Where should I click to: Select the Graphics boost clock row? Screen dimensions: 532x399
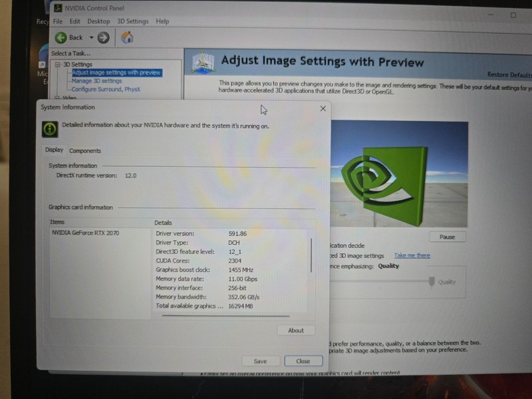pyautogui.click(x=231, y=270)
